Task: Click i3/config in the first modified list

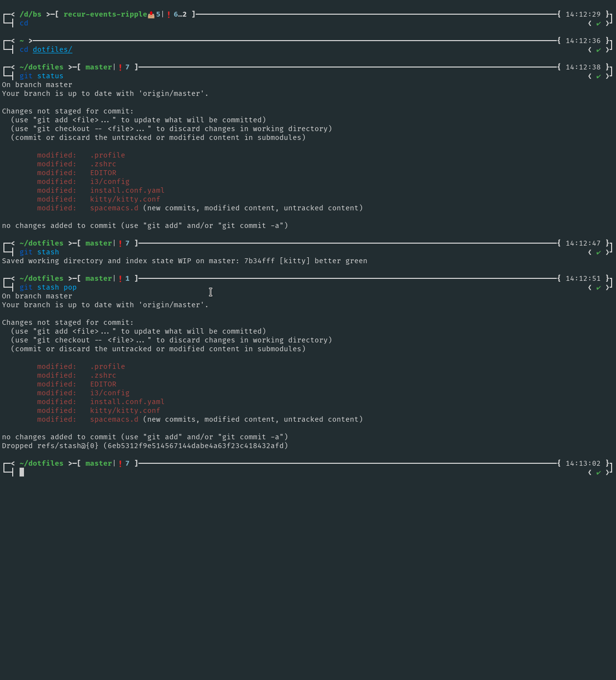Action: [x=110, y=181]
